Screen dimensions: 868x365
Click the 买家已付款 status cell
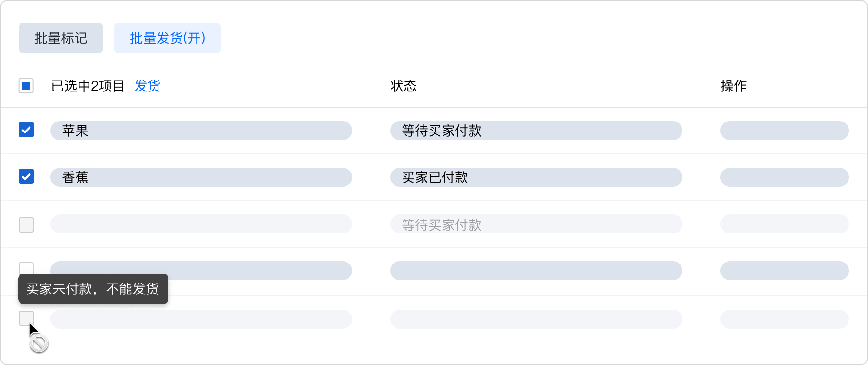click(x=435, y=177)
